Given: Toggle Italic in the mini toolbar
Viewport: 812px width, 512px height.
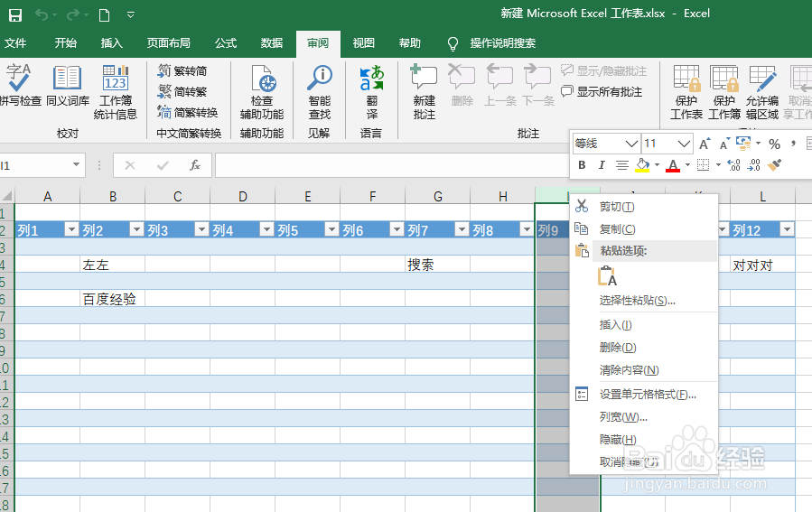Looking at the screenshot, I should click(602, 165).
